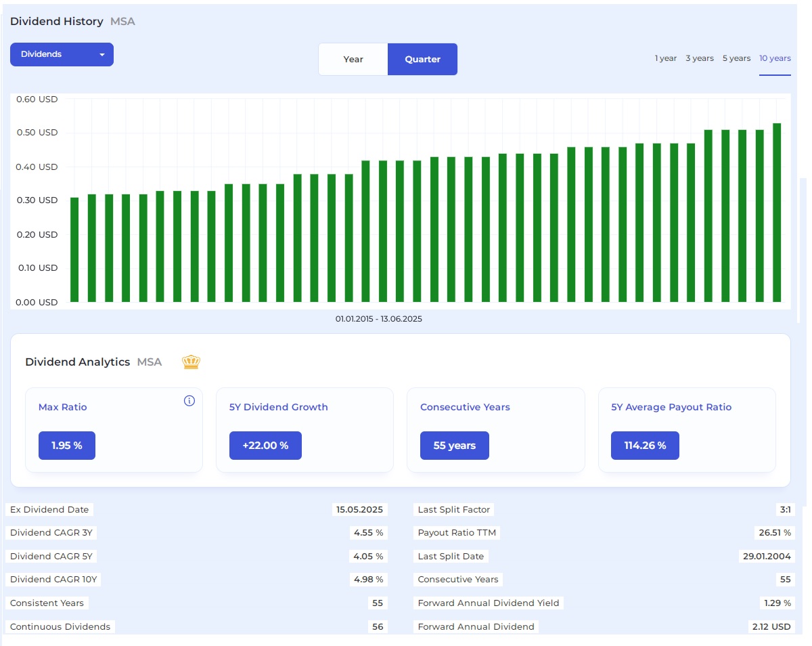Click the 2.12 USD value

[x=771, y=626]
